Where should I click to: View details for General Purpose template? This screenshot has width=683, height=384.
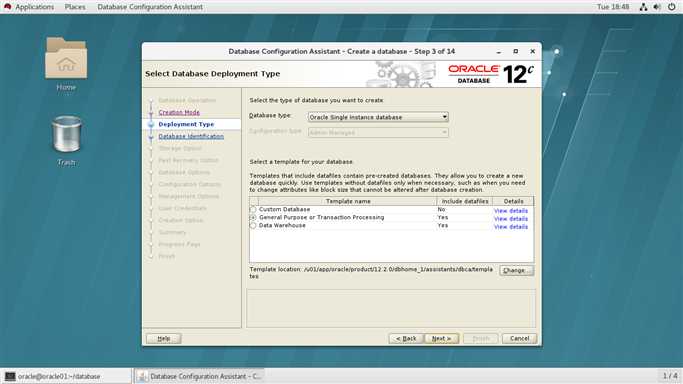(511, 219)
